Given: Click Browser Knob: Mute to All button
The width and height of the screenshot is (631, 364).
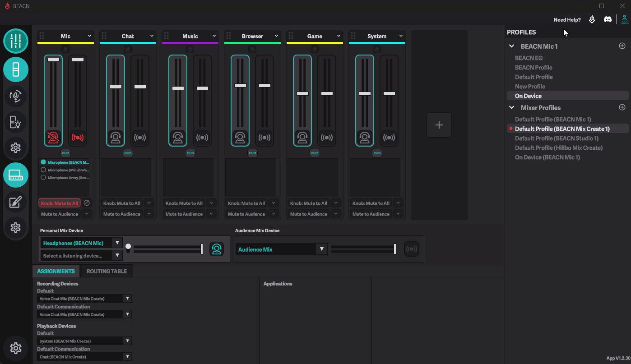Looking at the screenshot, I should click(x=246, y=203).
